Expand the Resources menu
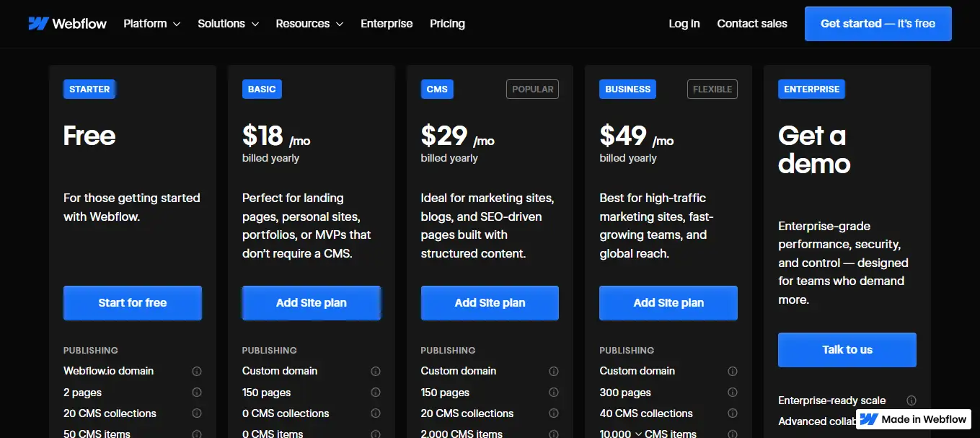The image size is (980, 438). 309,24
